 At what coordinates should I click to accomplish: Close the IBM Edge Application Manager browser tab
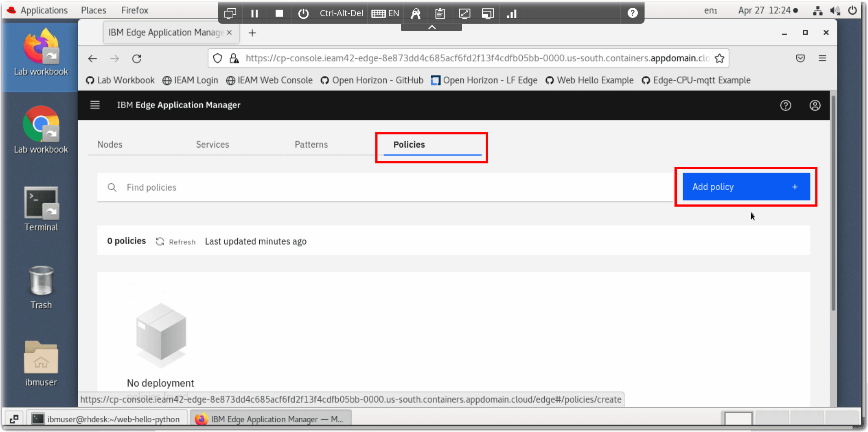click(229, 33)
